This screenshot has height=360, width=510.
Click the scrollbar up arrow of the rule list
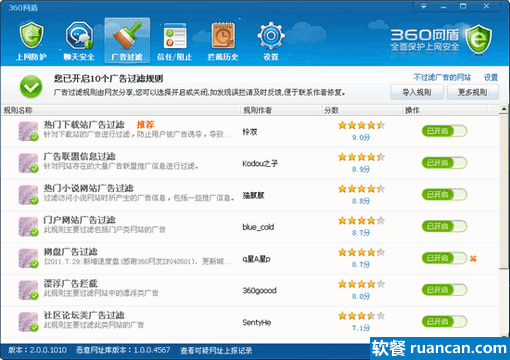pos(504,109)
